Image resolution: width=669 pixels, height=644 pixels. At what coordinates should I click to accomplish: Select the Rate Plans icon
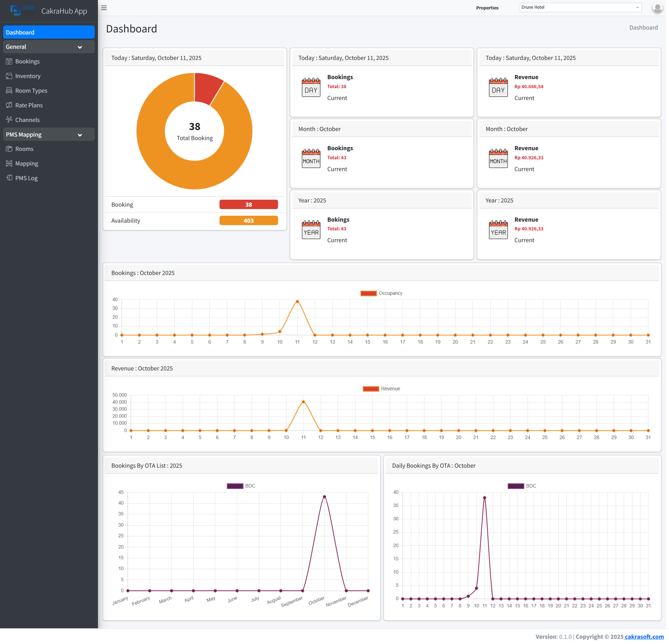(x=9, y=105)
